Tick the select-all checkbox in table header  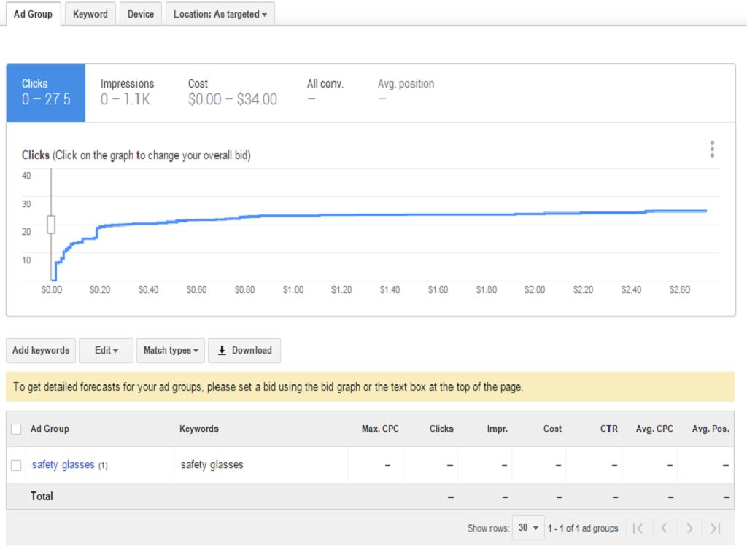(x=16, y=429)
